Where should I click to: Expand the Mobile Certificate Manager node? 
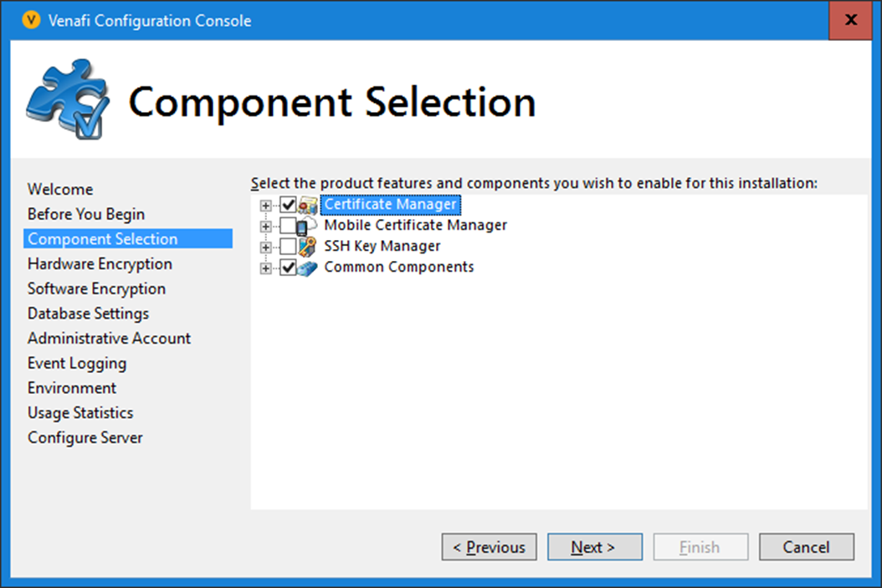(266, 226)
